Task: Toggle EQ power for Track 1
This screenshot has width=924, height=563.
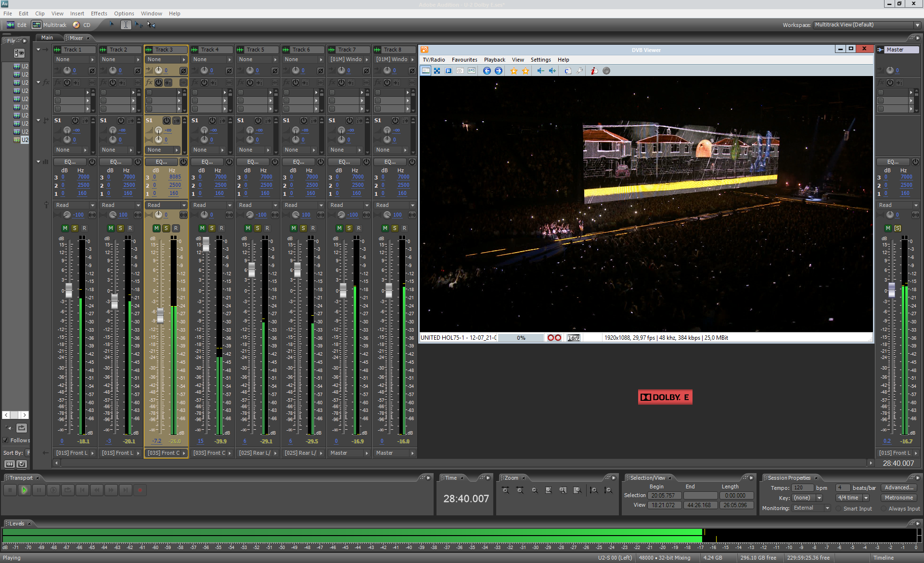Action: coord(92,162)
